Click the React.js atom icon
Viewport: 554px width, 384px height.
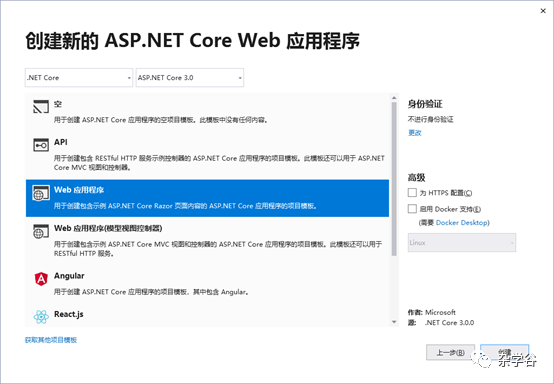coord(41,317)
